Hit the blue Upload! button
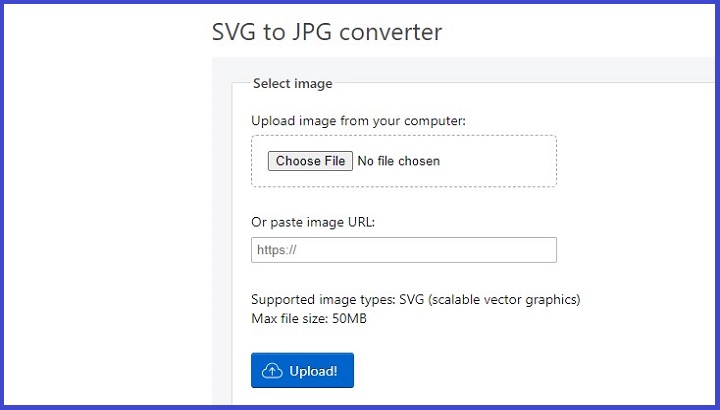The image size is (720, 410). [302, 370]
